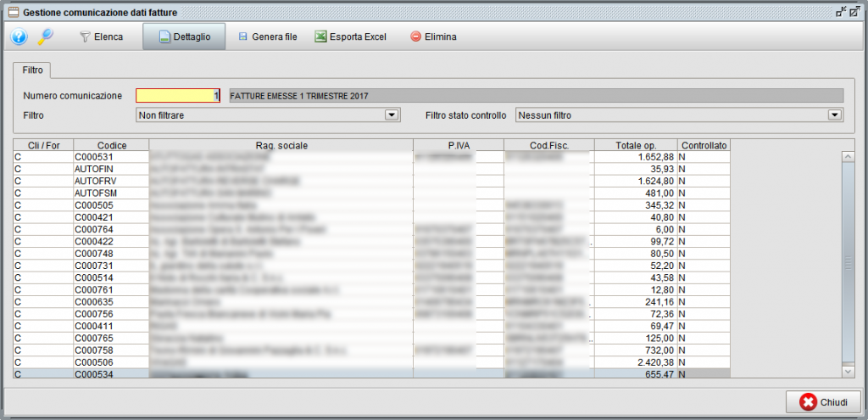Click the magnifying glass search icon

(x=46, y=36)
